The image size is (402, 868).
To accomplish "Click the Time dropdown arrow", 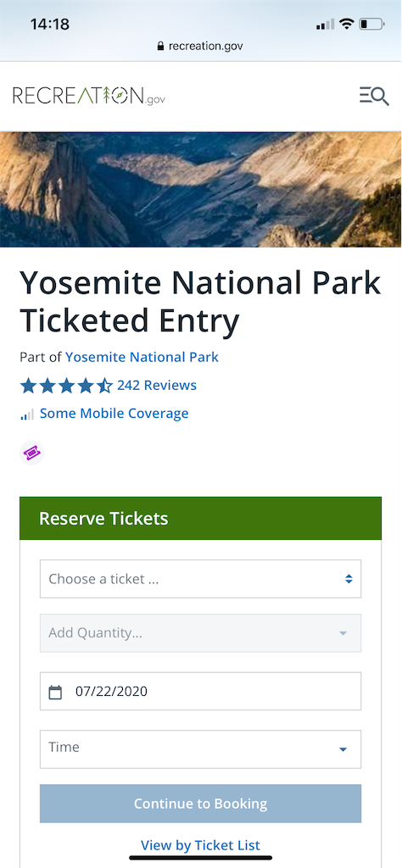I will [x=343, y=749].
